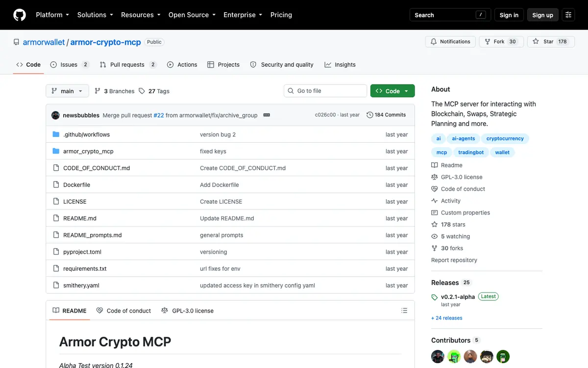588x368 pixels.
Task: Open README.md file
Action: pos(80,218)
